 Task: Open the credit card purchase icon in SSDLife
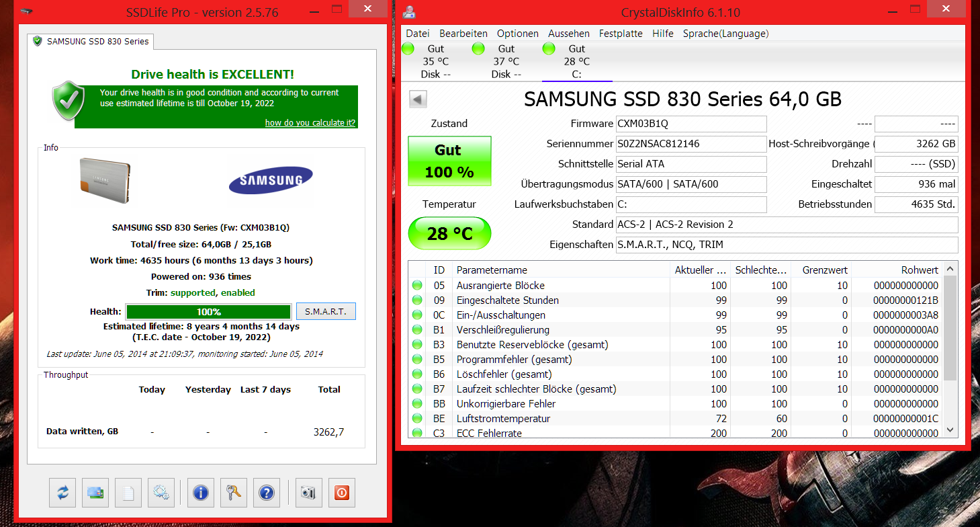[x=95, y=493]
